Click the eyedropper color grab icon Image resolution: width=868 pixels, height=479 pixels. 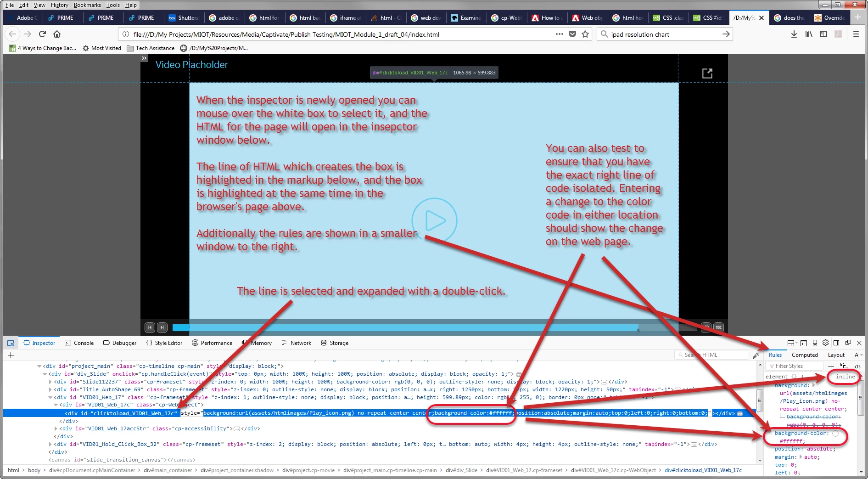click(756, 355)
